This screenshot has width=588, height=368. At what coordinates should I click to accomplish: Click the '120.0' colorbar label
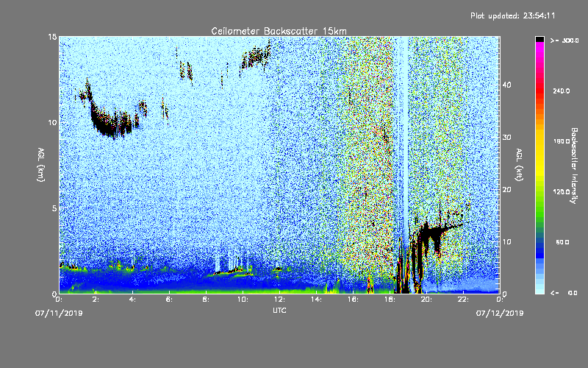tap(562, 192)
